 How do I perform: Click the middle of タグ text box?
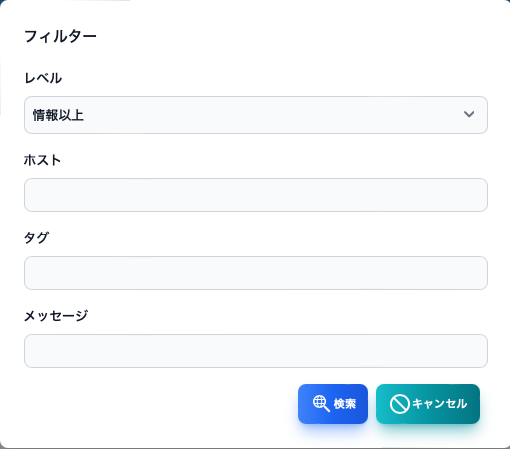pos(256,273)
